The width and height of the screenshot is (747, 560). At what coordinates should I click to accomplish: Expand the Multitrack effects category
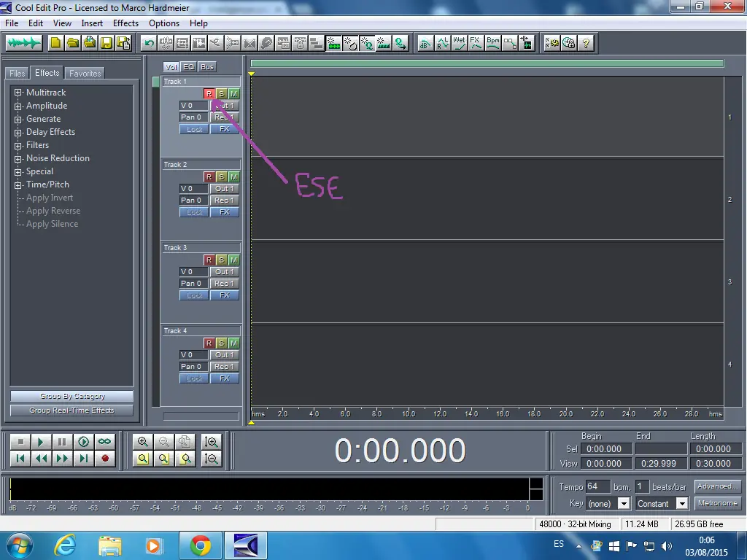click(18, 93)
